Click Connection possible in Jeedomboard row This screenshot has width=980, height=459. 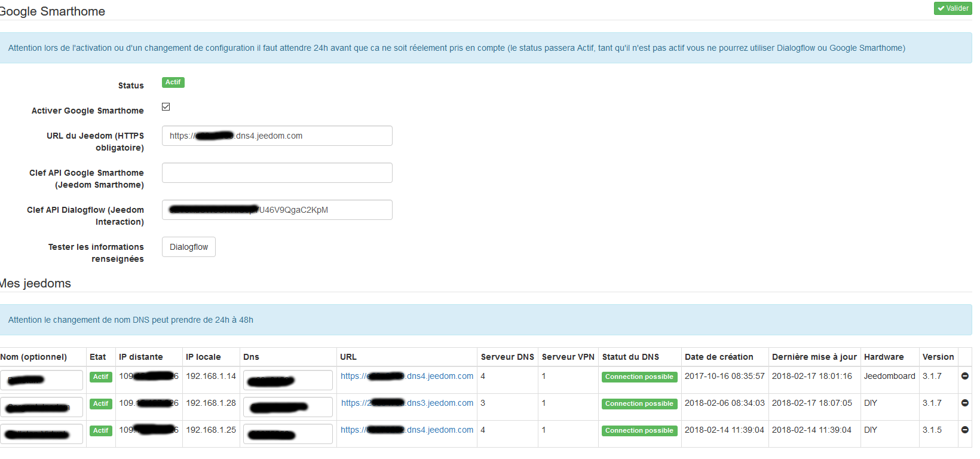click(639, 377)
